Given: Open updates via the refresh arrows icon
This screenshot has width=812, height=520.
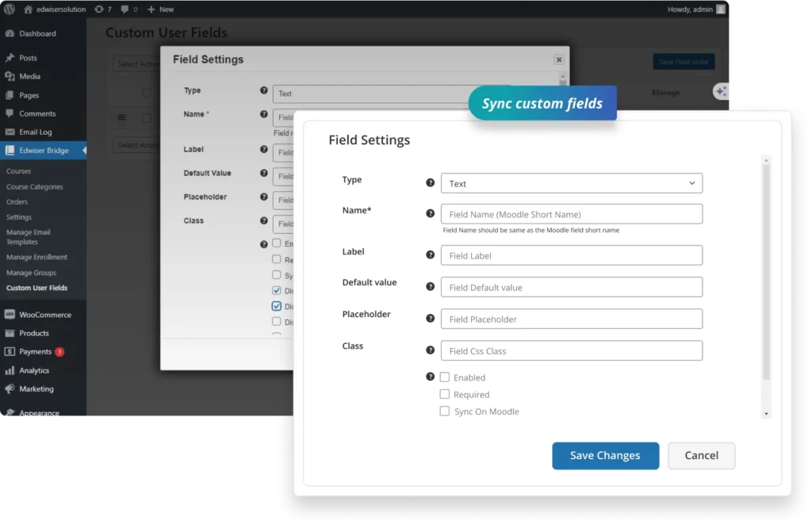Looking at the screenshot, I should 101,9.
